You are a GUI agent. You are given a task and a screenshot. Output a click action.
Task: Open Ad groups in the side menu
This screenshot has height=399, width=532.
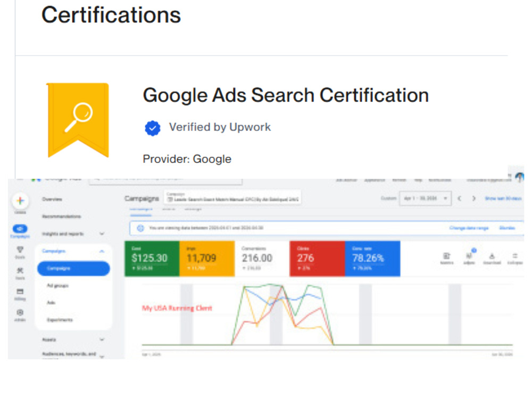(57, 286)
